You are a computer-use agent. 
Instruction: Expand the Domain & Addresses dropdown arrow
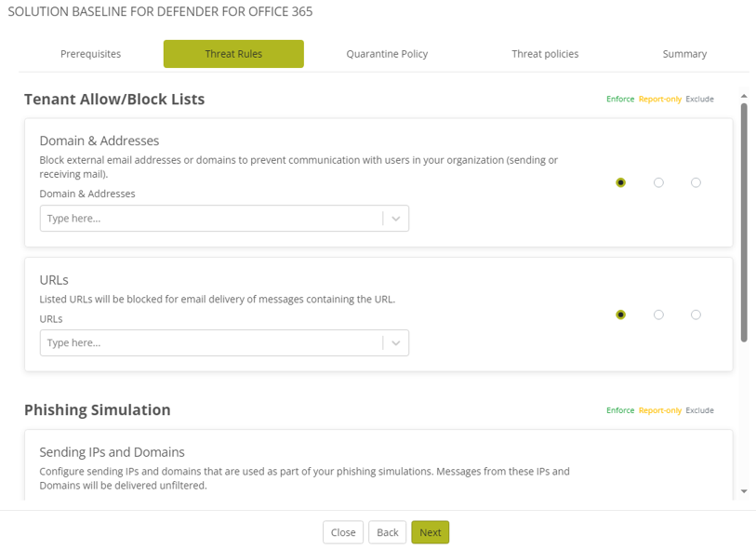tap(396, 219)
